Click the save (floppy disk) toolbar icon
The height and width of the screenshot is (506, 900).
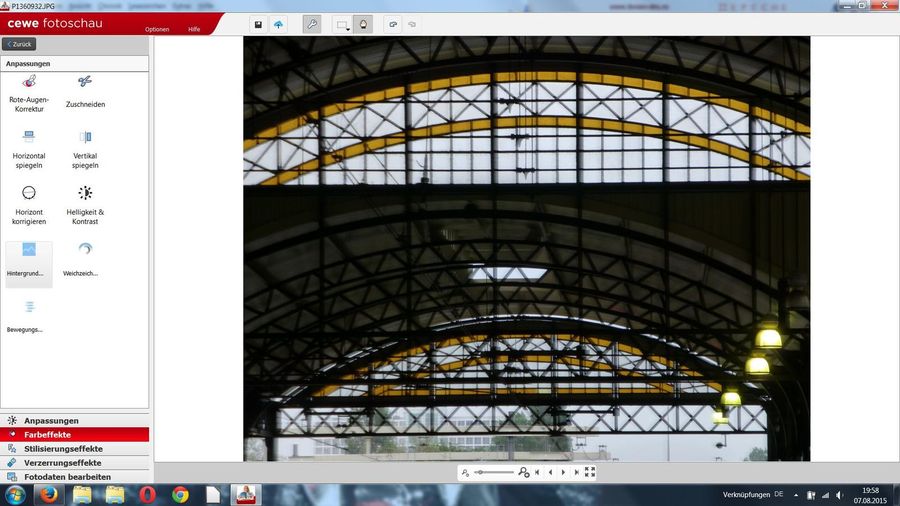pyautogui.click(x=258, y=25)
